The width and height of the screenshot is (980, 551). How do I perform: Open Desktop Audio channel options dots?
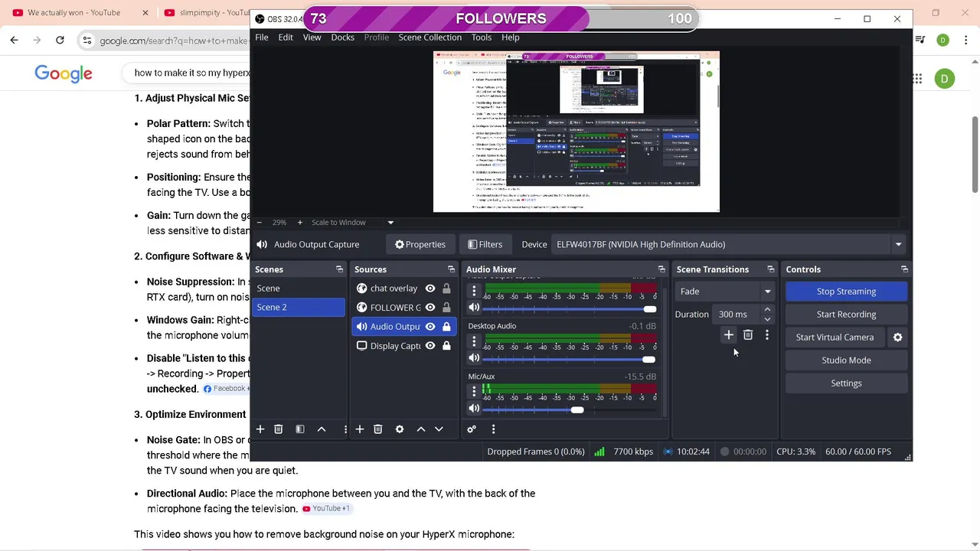tap(474, 341)
